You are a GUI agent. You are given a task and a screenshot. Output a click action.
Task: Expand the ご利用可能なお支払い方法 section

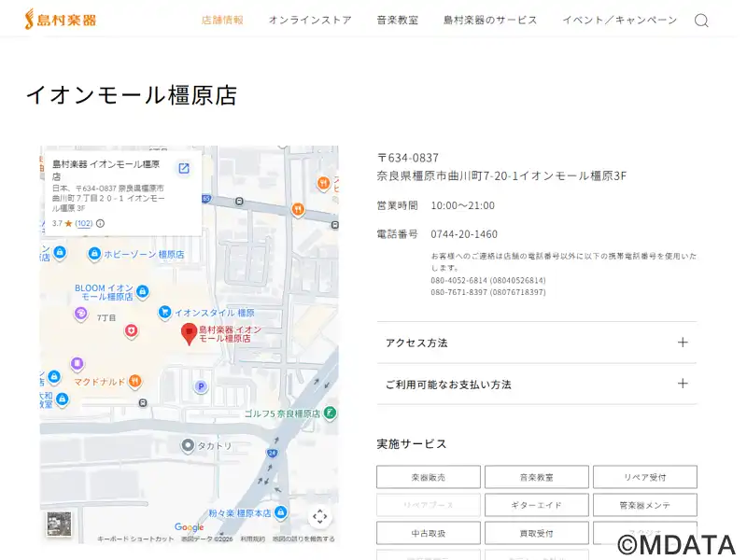pyautogui.click(x=536, y=384)
